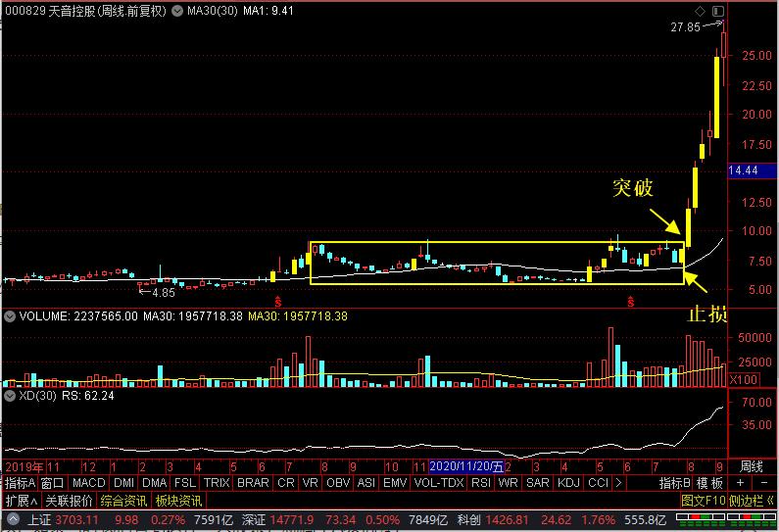Click the RS: 62.24 value label
The image size is (779, 532).
pos(88,396)
